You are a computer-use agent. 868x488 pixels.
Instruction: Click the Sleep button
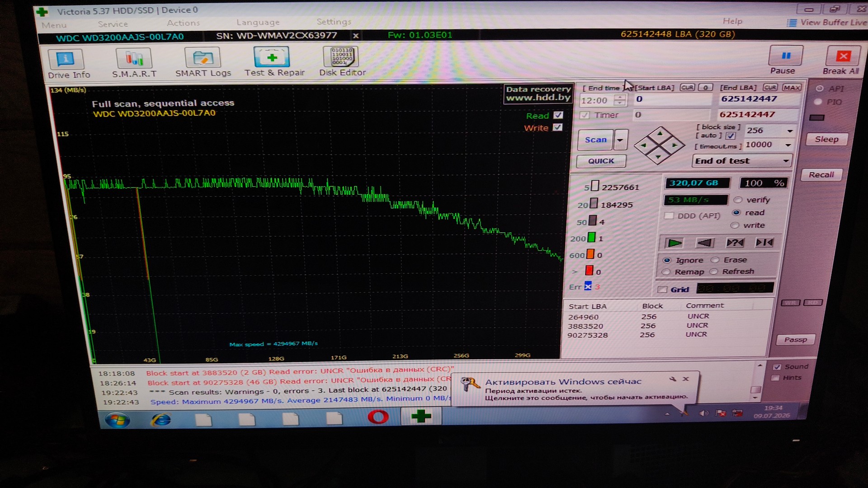click(x=826, y=139)
